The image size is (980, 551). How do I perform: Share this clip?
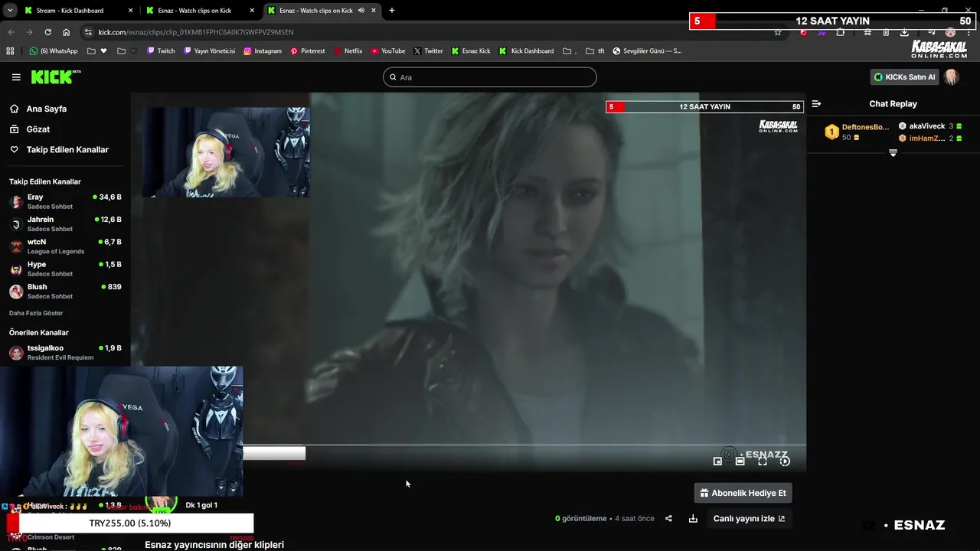tap(668, 518)
